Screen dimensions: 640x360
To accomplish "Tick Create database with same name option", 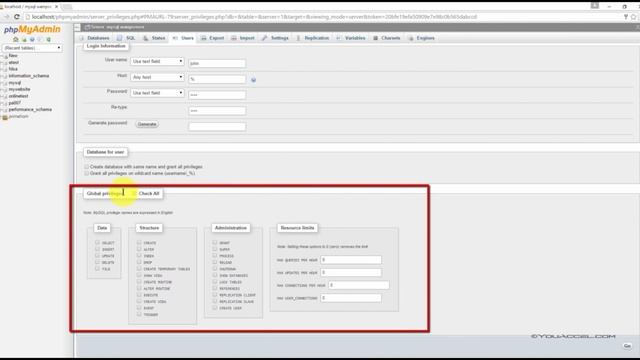I will tap(86, 167).
